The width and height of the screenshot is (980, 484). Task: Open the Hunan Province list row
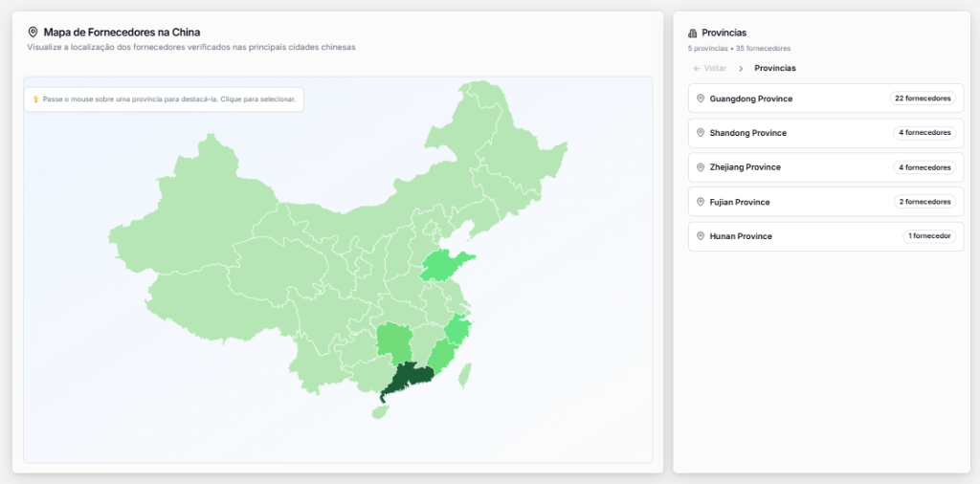pyautogui.click(x=826, y=236)
